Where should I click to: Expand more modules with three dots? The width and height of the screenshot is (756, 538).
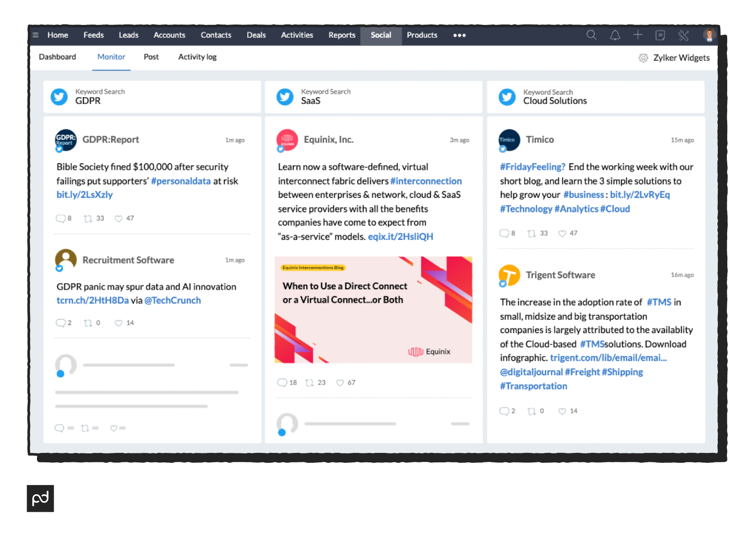460,35
